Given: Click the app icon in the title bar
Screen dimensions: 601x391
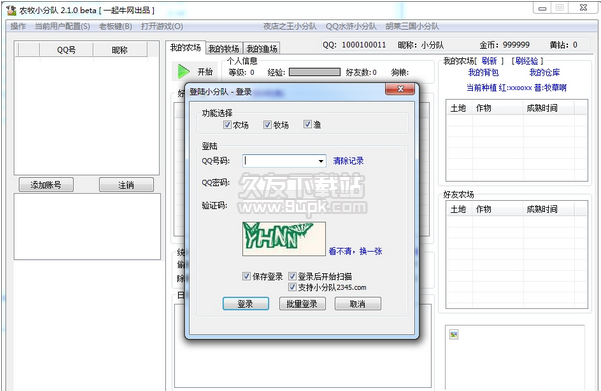Looking at the screenshot, I should pyautogui.click(x=11, y=10).
